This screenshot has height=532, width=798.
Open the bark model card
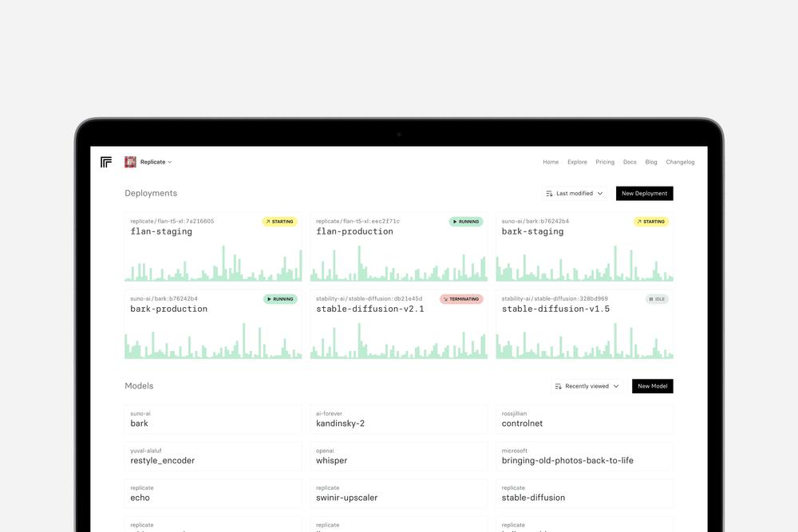click(213, 420)
